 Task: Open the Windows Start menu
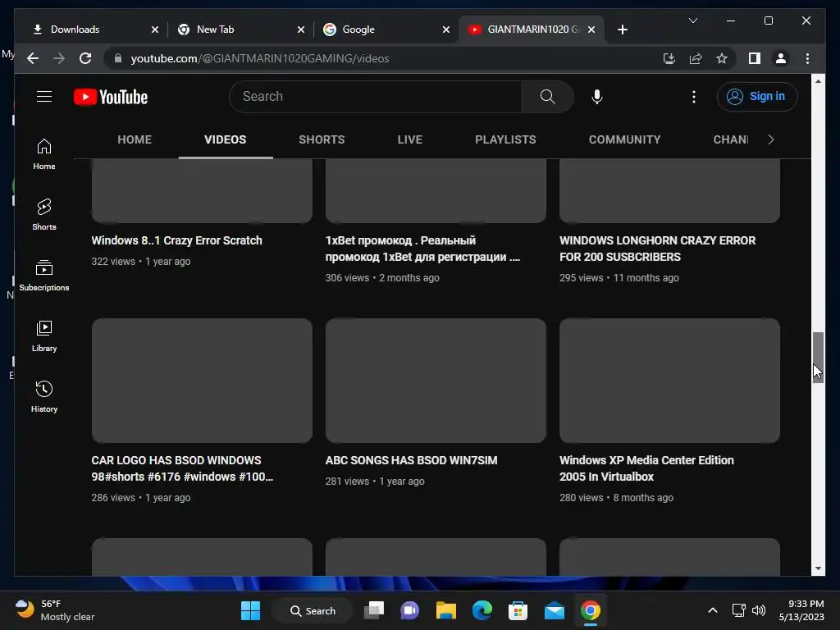click(x=250, y=610)
